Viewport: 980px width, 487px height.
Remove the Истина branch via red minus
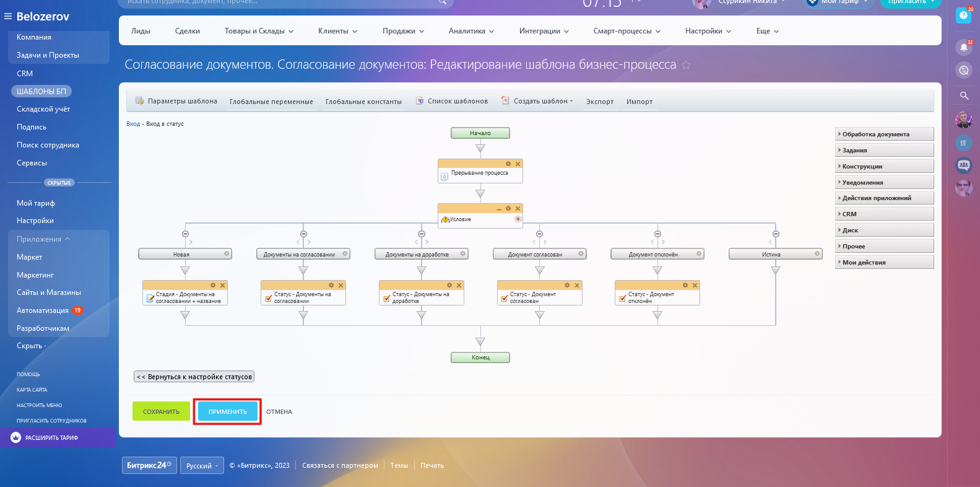coord(776,234)
